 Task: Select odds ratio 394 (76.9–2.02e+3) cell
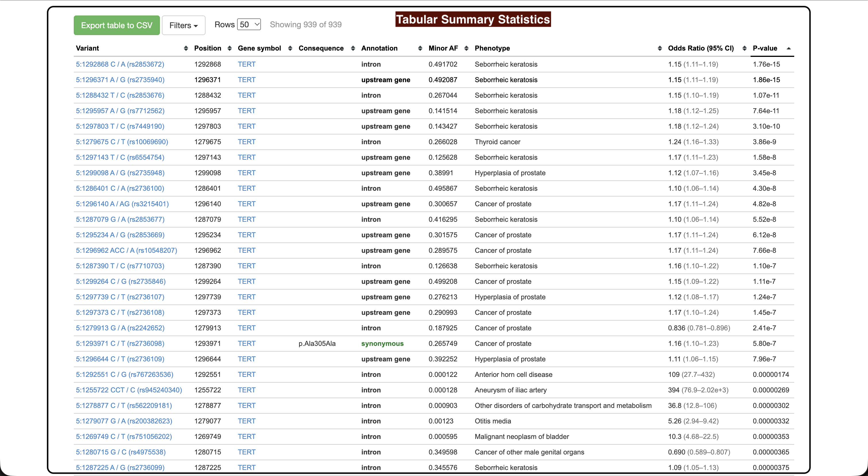(x=698, y=390)
